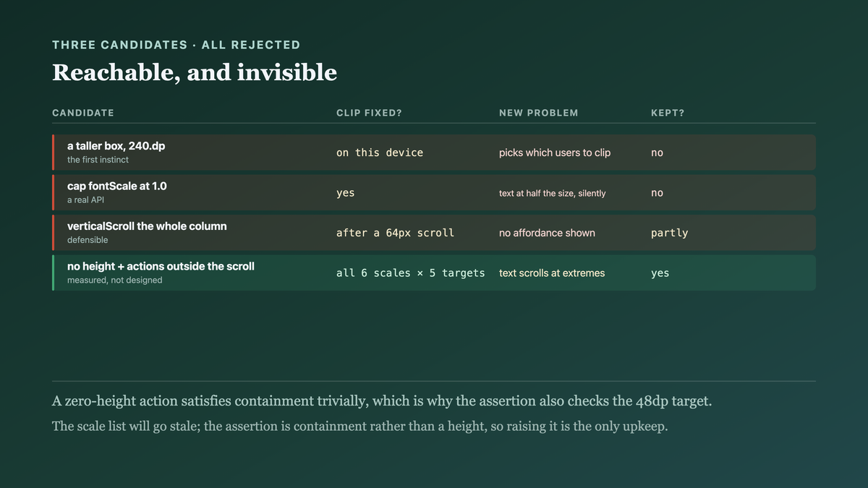
Task: Click the CLIP FIXED? column header
Action: tap(369, 113)
